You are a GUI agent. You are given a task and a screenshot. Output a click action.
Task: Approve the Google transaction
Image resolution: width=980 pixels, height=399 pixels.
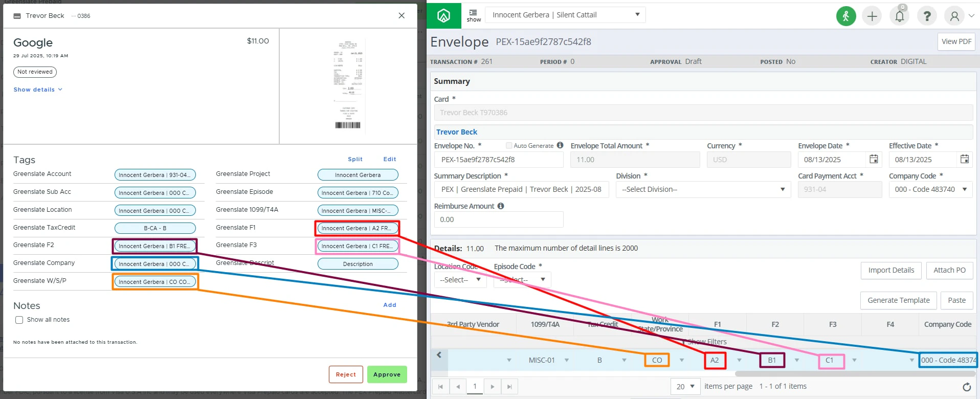(387, 374)
